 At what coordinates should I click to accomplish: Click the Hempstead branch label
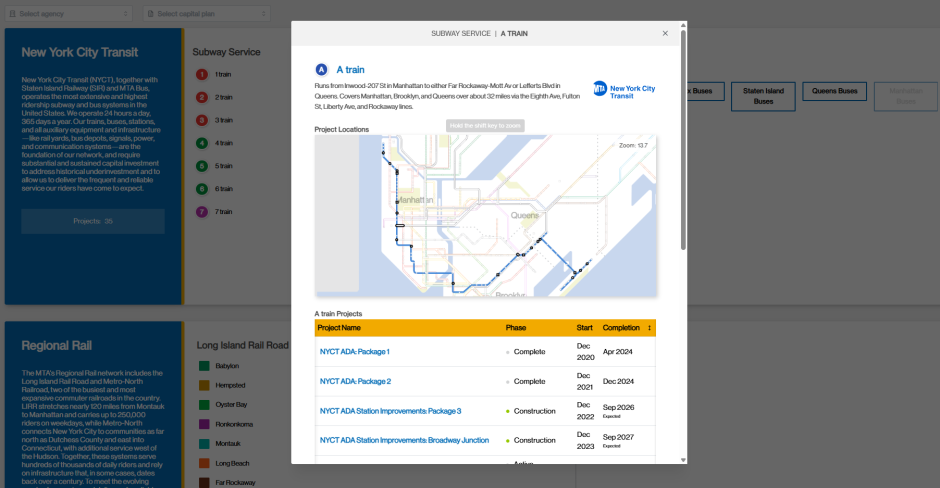click(x=230, y=385)
